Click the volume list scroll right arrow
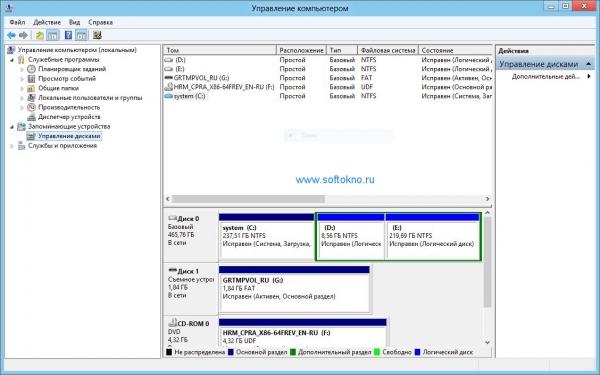Screen dimensions: 600x375 pyautogui.click(x=487, y=199)
